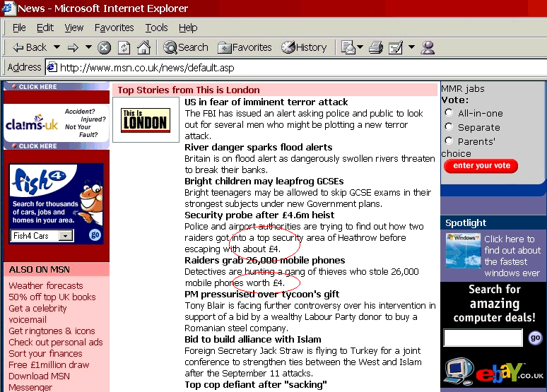The image size is (547, 392).
Task: Click the go button beside computer search
Action: point(535,337)
